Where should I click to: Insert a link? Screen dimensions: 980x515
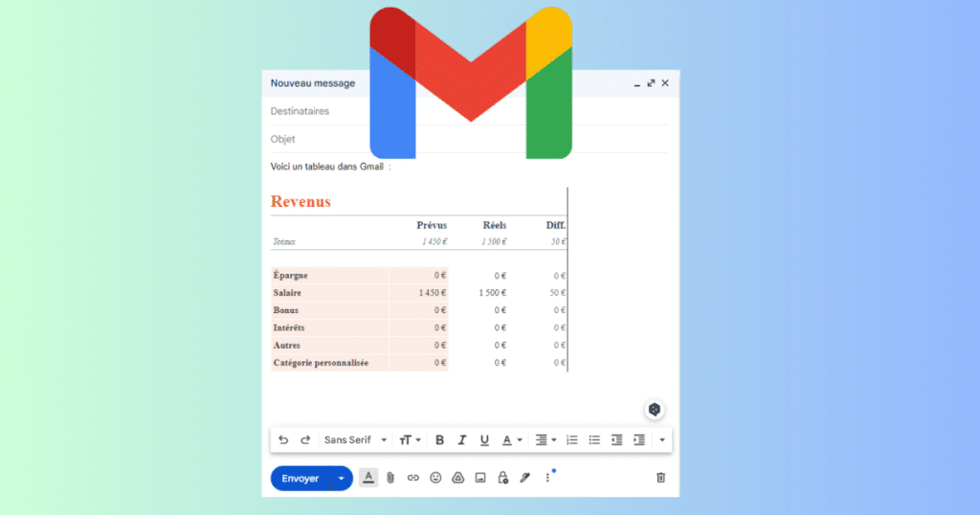413,478
